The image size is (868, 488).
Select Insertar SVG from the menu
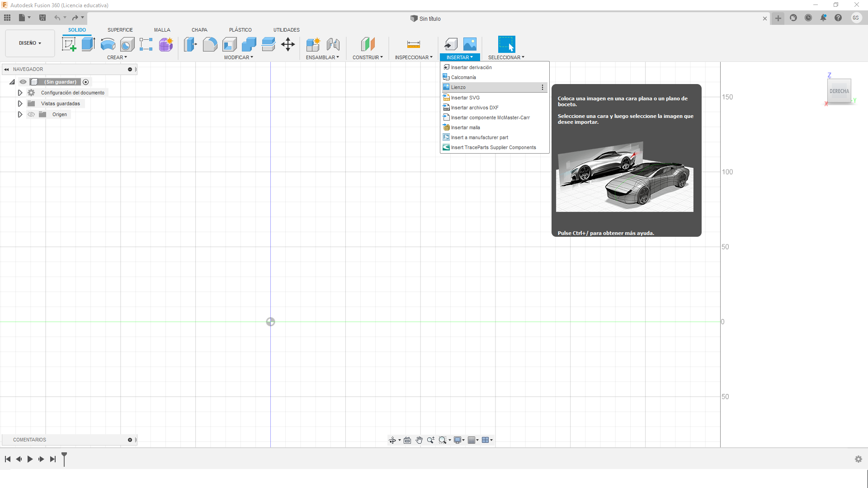(x=465, y=98)
